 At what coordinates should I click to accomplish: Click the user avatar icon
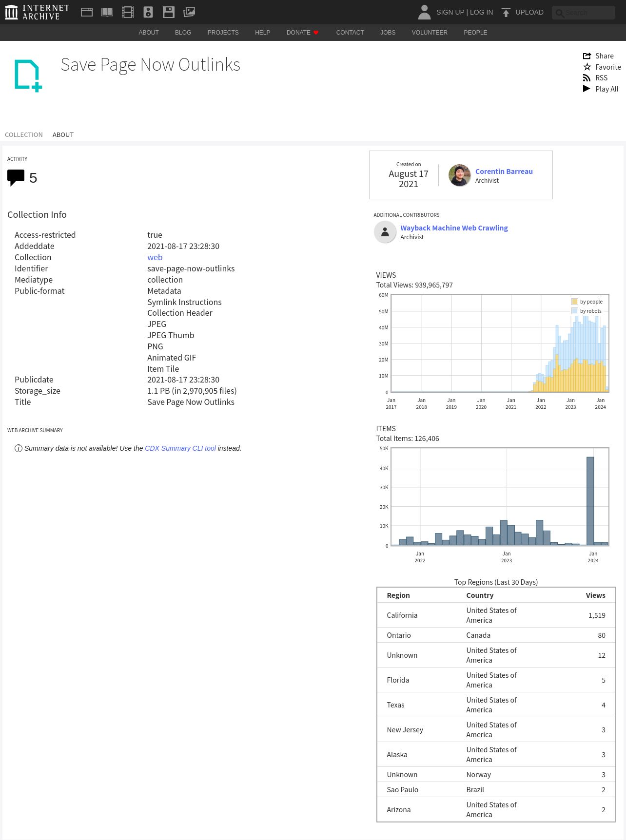[x=424, y=12]
